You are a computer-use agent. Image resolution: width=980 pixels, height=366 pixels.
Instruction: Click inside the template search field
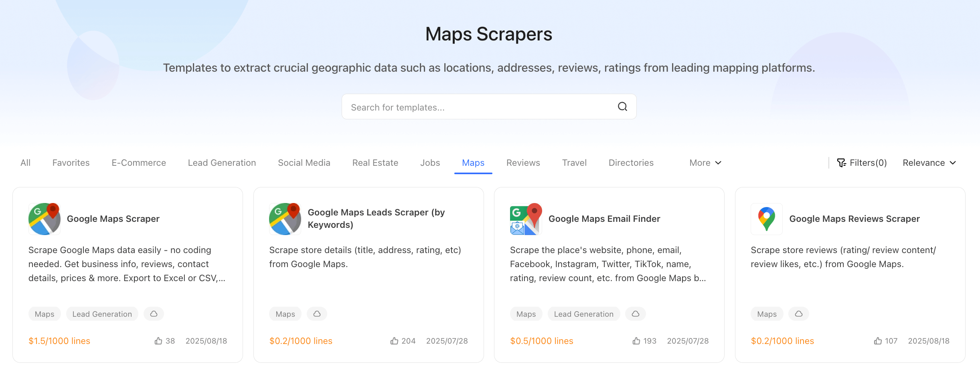pos(461,107)
